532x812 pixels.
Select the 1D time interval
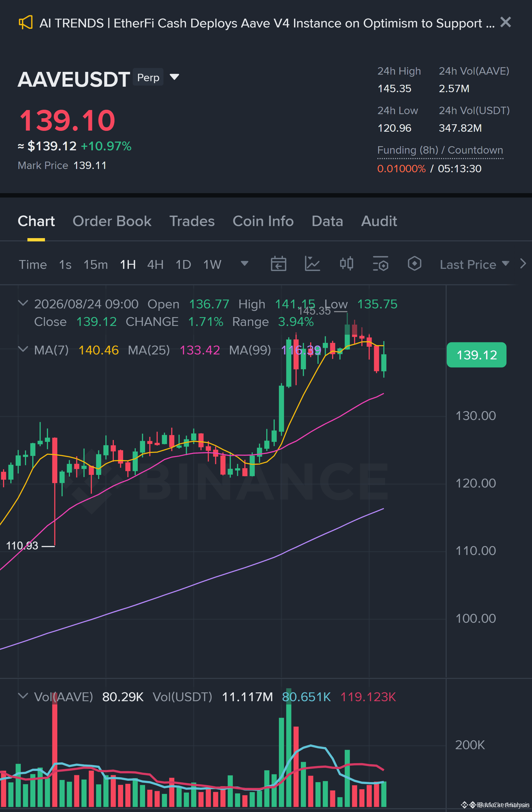pos(183,264)
